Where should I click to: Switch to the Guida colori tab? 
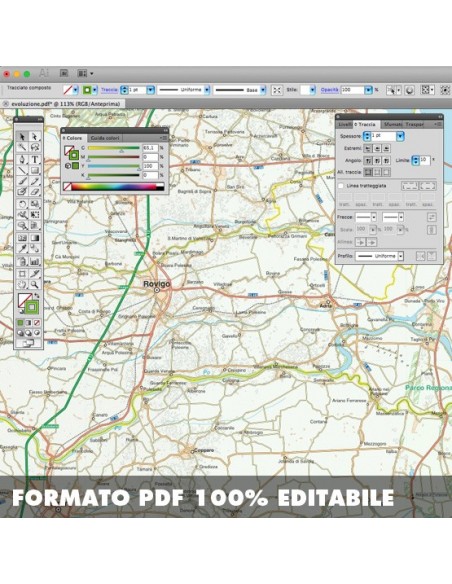(x=105, y=138)
